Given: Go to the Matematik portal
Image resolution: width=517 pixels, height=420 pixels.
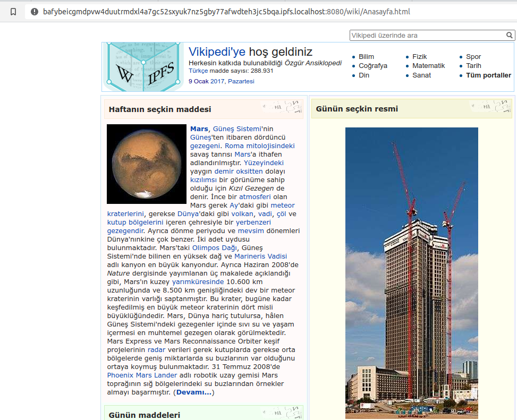Looking at the screenshot, I should [x=428, y=66].
